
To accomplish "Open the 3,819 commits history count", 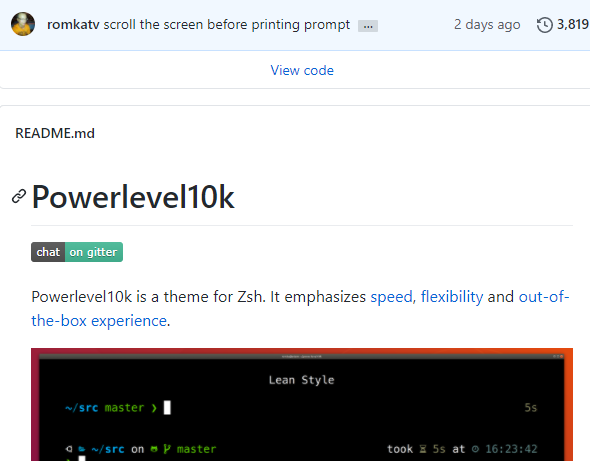I will click(573, 24).
